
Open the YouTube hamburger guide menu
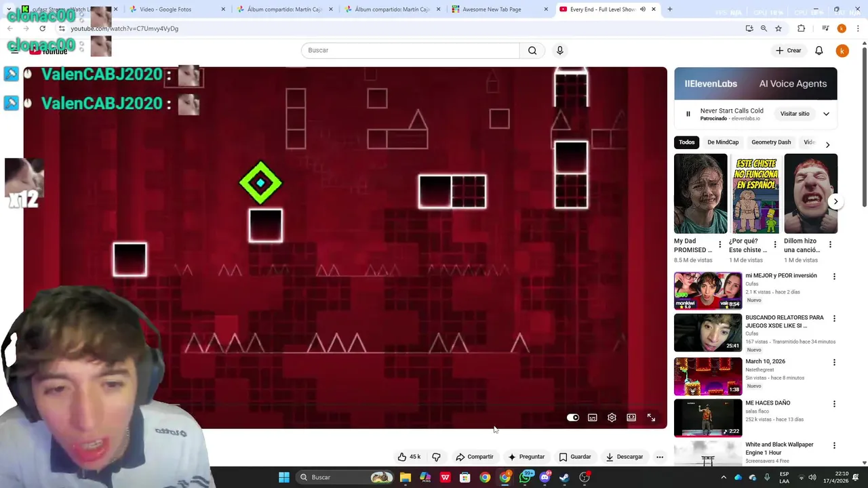pos(14,50)
